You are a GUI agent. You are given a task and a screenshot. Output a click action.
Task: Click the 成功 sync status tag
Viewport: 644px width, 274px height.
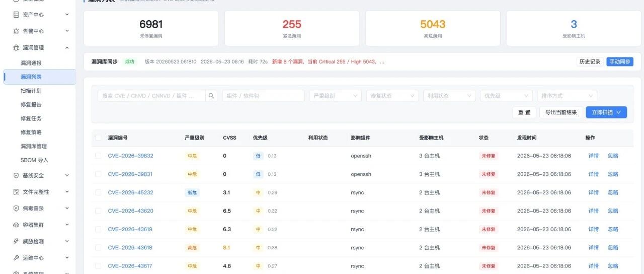(x=130, y=61)
